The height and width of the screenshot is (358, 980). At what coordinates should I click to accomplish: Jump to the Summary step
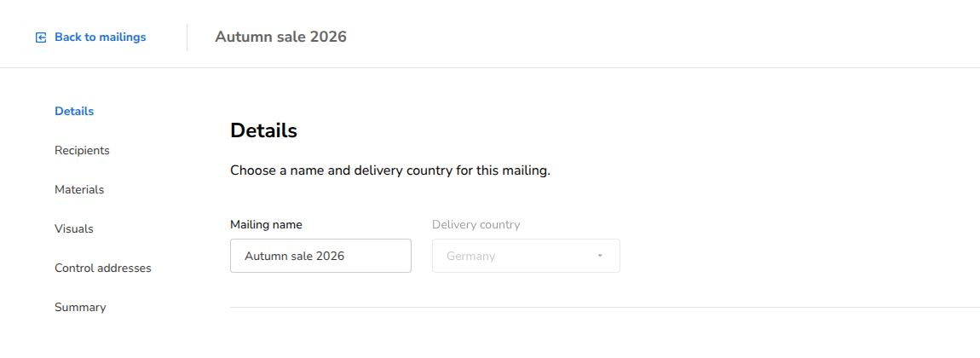tap(80, 308)
